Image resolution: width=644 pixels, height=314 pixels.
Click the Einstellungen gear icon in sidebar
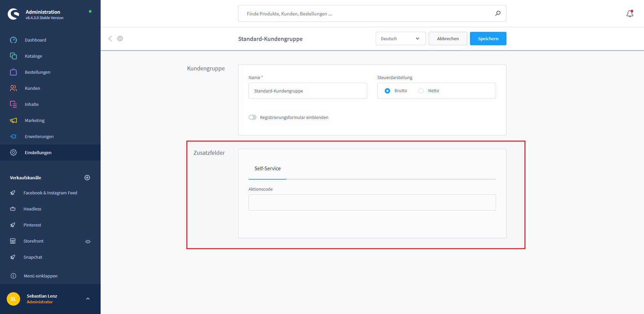point(13,152)
